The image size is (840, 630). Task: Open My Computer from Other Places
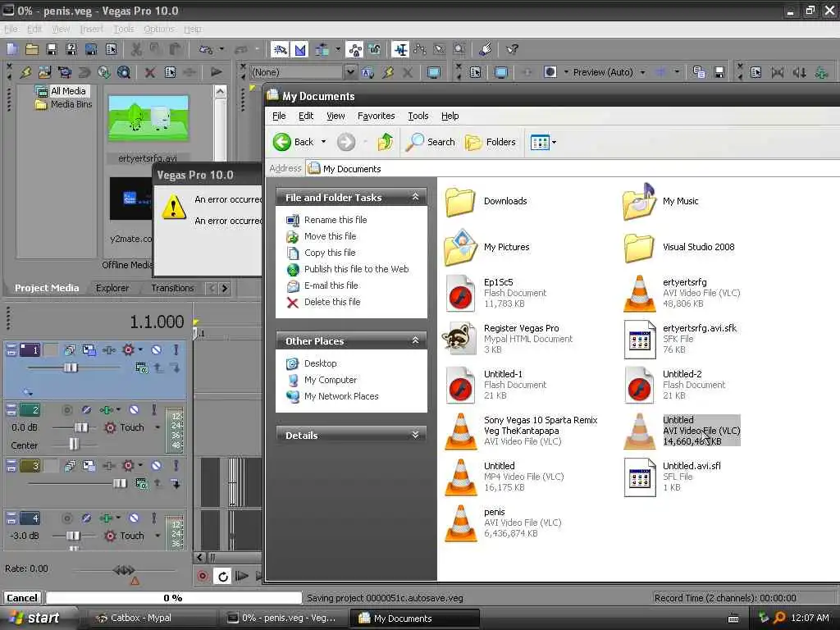(331, 380)
